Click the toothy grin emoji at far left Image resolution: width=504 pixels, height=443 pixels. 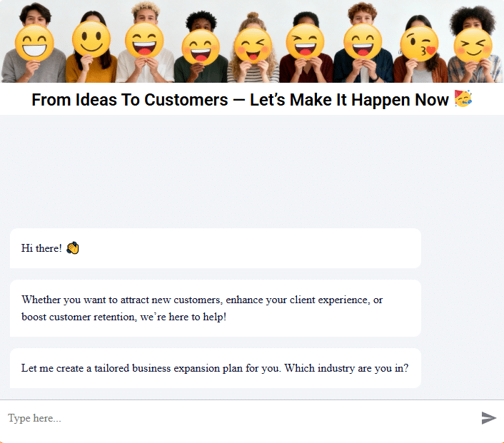click(34, 44)
